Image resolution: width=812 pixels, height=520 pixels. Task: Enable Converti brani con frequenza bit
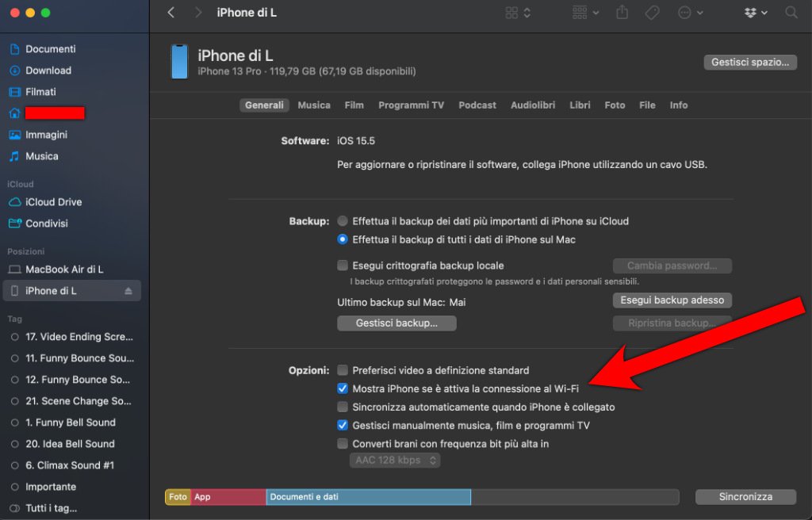(343, 444)
